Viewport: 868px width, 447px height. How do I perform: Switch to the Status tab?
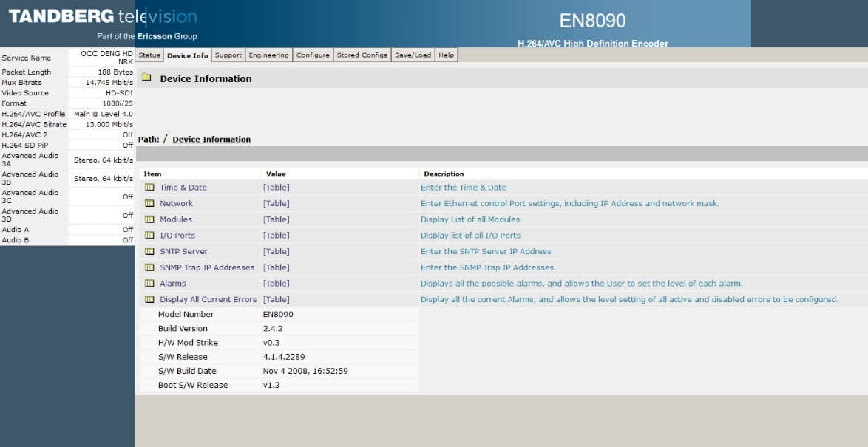149,54
